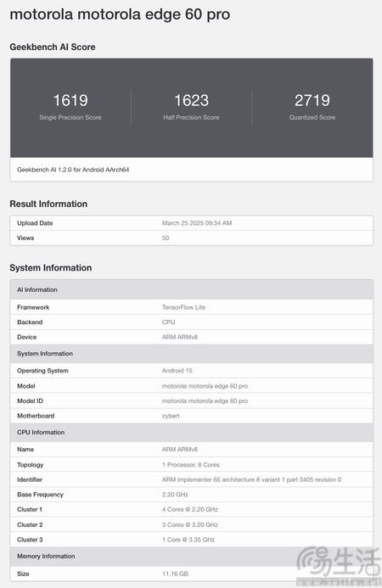
Task: Click the 'Cluster 1' row label
Action: point(30,509)
